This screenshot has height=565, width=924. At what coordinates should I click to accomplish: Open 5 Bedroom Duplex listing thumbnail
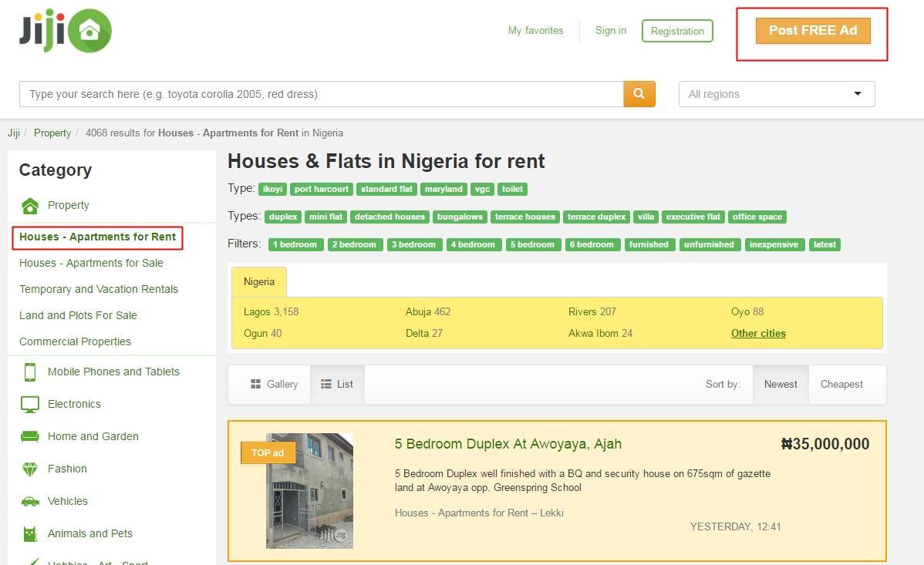(309, 491)
